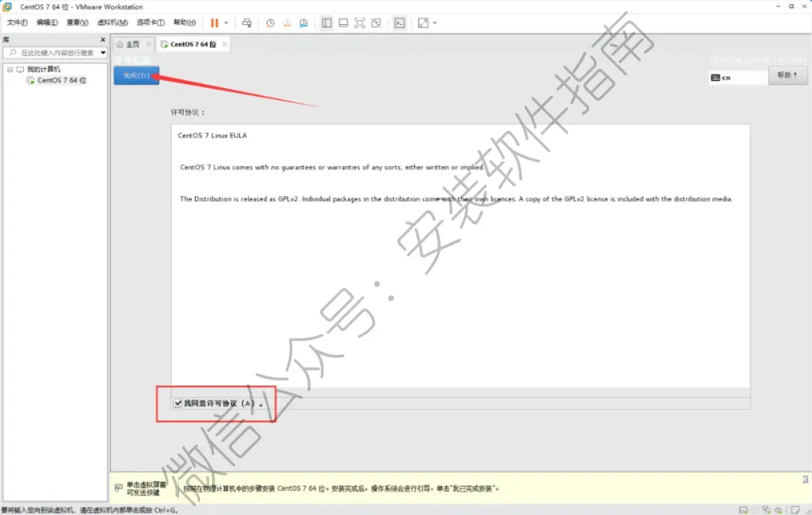Click the 帮助! button

pyautogui.click(x=787, y=76)
